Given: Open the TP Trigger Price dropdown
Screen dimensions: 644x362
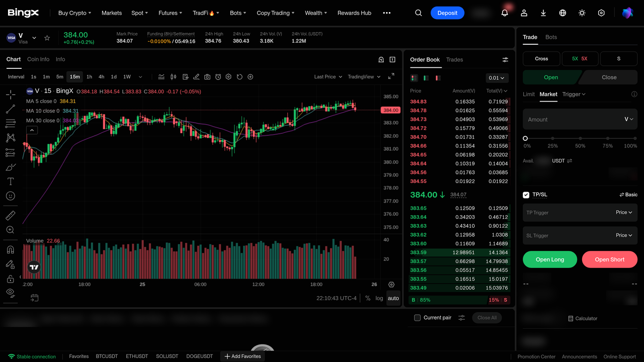Looking at the screenshot, I should (624, 212).
